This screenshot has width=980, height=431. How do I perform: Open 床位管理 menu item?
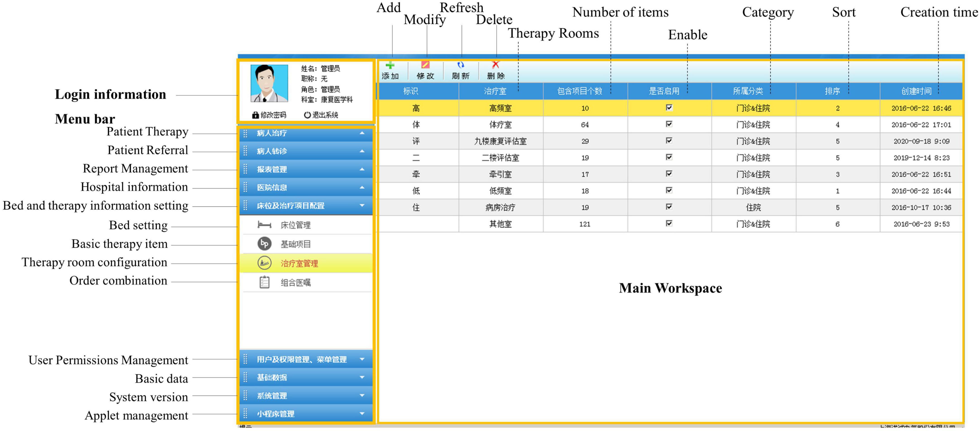[x=306, y=225]
